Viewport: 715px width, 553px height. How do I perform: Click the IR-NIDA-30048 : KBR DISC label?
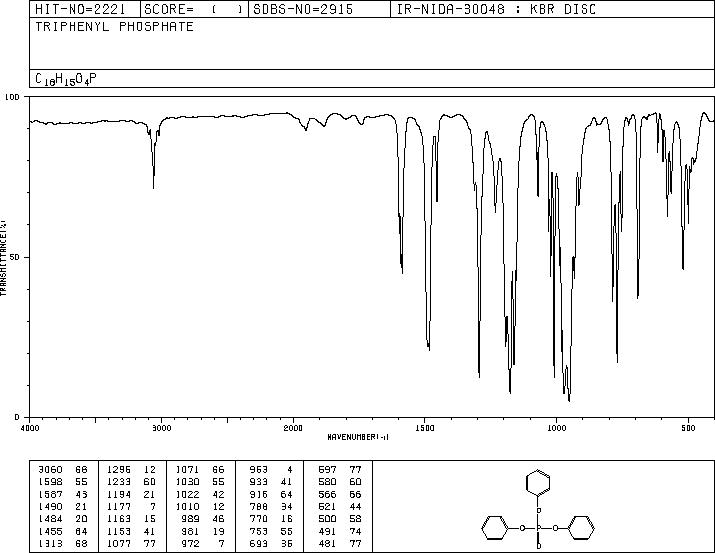pyautogui.click(x=497, y=9)
